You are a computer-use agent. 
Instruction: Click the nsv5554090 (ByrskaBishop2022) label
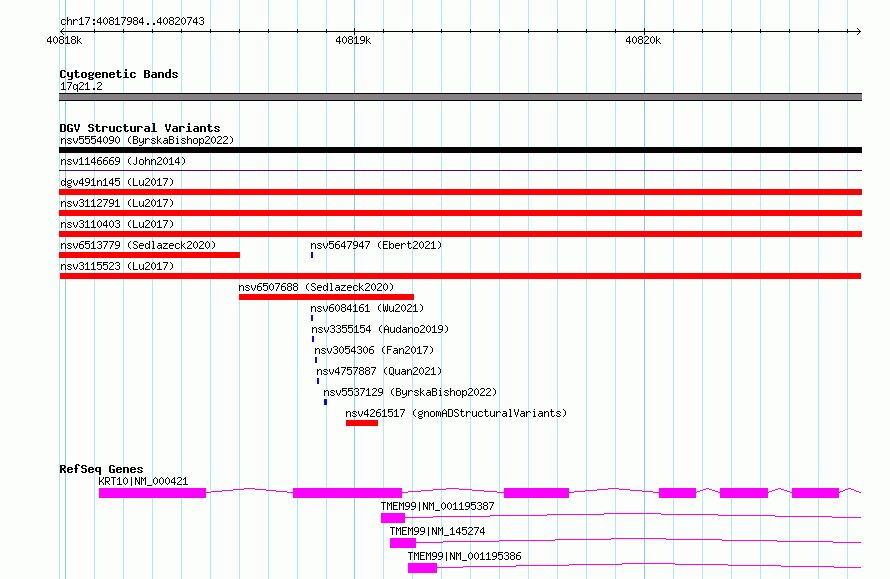click(147, 140)
